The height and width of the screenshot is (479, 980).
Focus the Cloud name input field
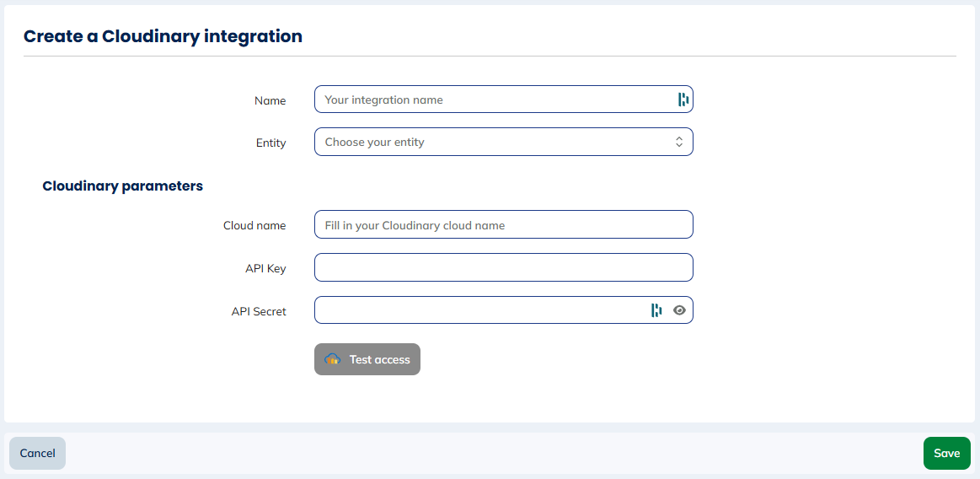tap(504, 224)
